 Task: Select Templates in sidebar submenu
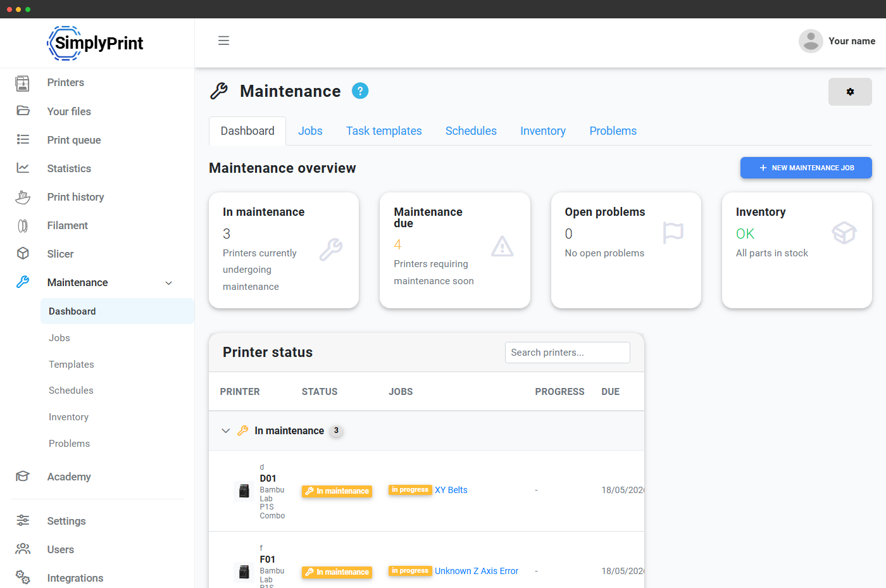click(x=72, y=365)
